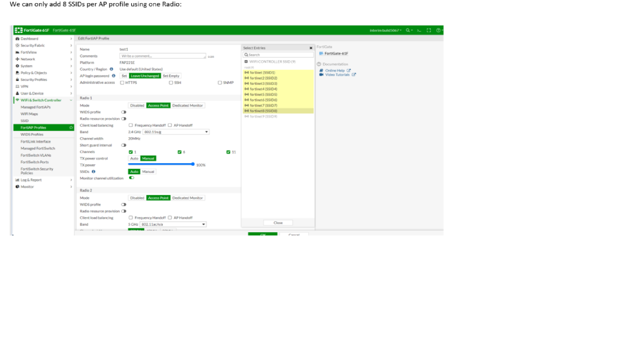Uncheck channel 6 checkbox
This screenshot has width=643, height=364.
(x=179, y=152)
